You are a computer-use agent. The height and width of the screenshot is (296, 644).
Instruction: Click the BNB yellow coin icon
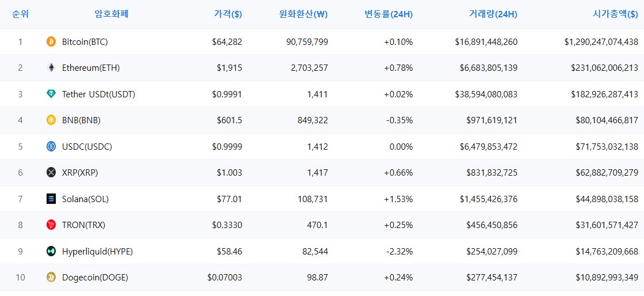51,120
